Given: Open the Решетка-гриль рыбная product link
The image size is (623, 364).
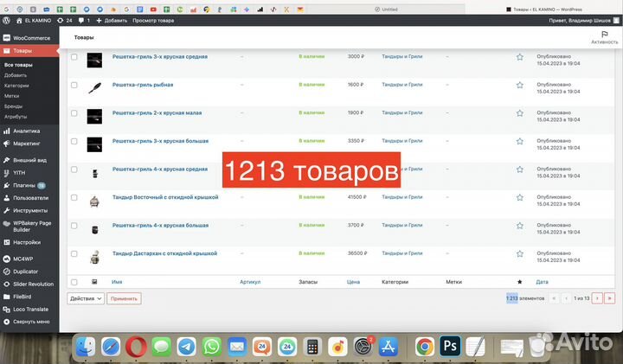Looking at the screenshot, I should [143, 85].
